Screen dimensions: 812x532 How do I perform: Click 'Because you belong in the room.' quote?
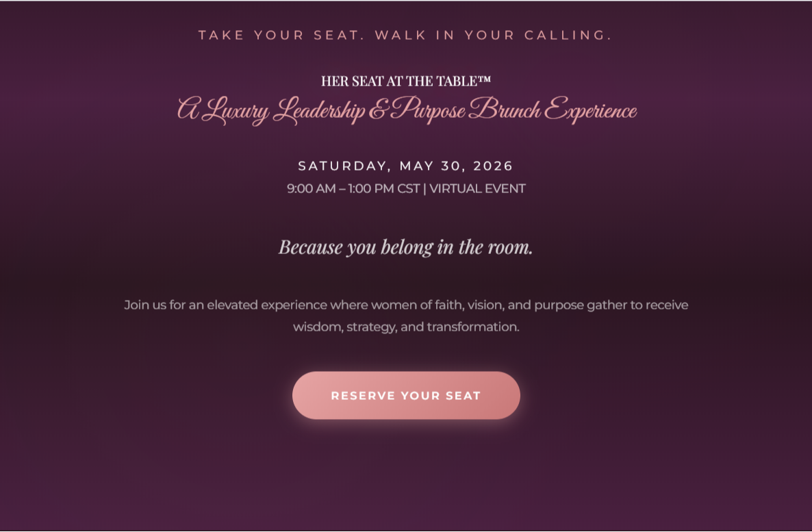tap(405, 247)
